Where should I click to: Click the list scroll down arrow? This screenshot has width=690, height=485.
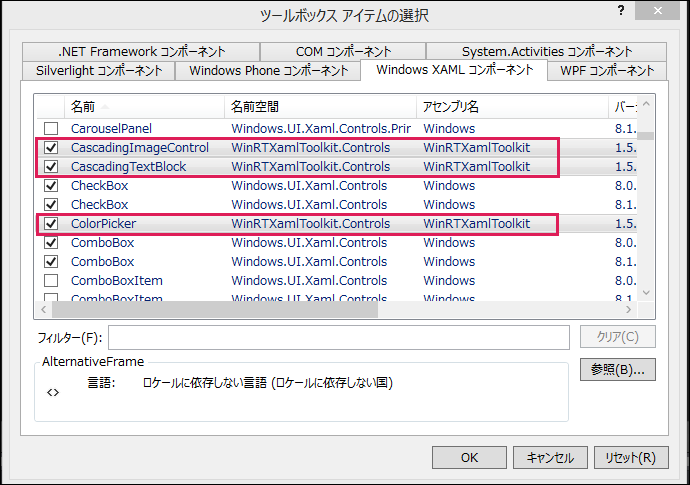[x=646, y=293]
